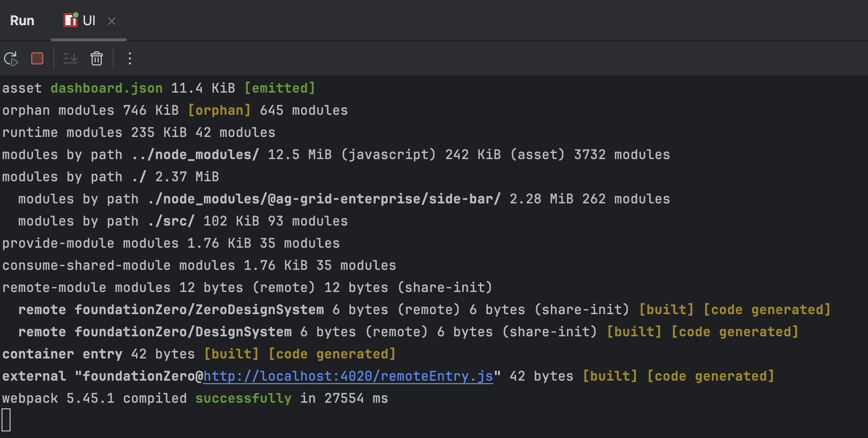Click foundationZero/ZeroDesignSystem remote name
The height and width of the screenshot is (438, 868).
(199, 310)
